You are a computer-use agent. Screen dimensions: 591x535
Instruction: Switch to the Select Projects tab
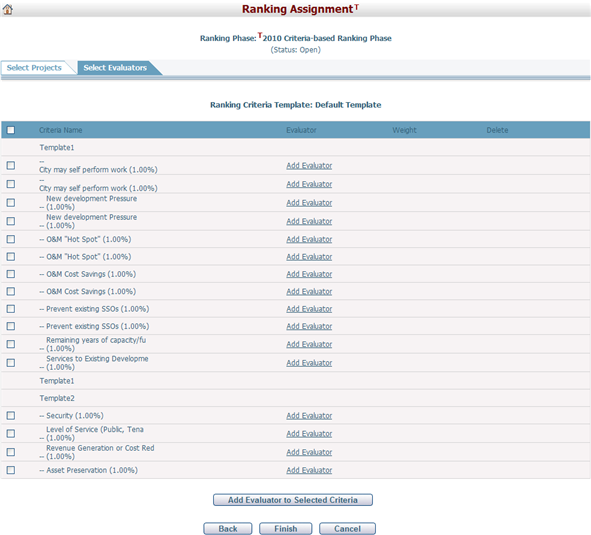(x=34, y=68)
